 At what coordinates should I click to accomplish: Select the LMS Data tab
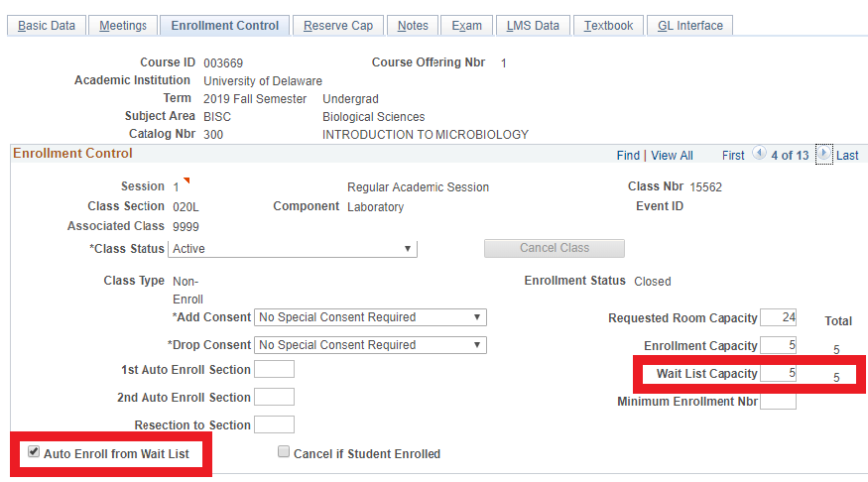tap(533, 26)
